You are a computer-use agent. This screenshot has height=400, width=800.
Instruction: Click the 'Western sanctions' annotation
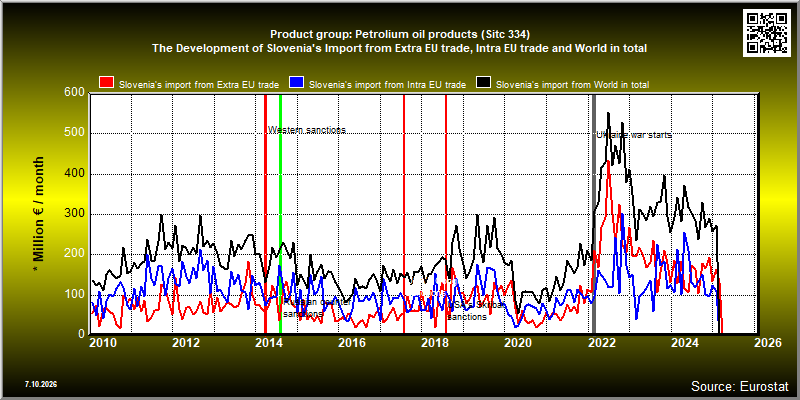307,130
